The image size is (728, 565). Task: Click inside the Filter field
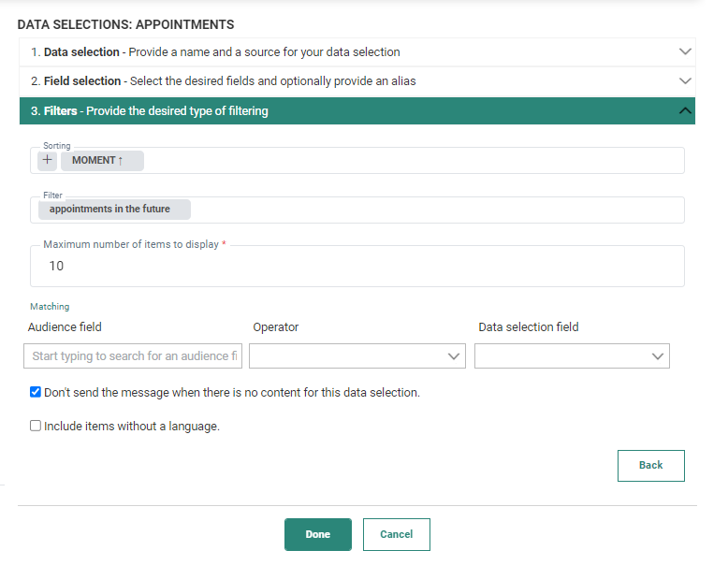[x=430, y=210]
